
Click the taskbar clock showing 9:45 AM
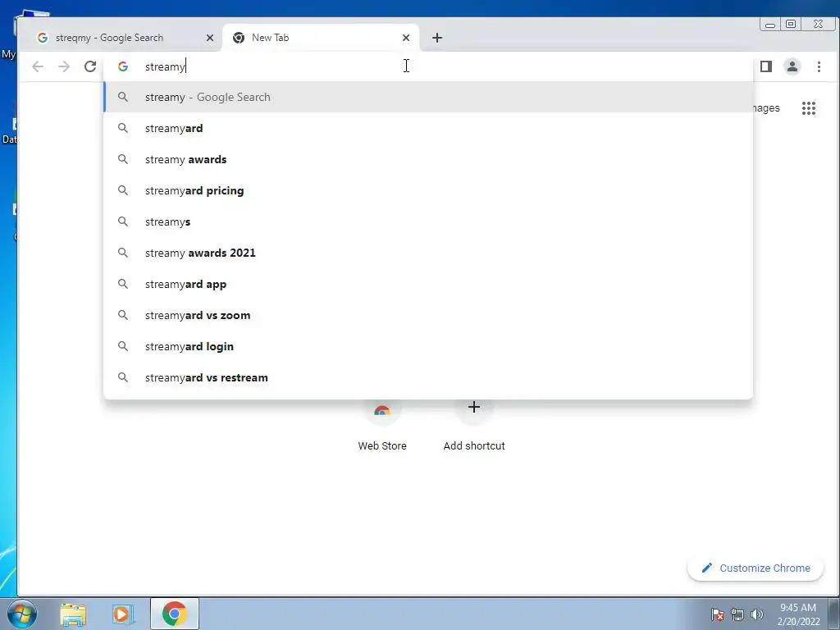pyautogui.click(x=798, y=614)
